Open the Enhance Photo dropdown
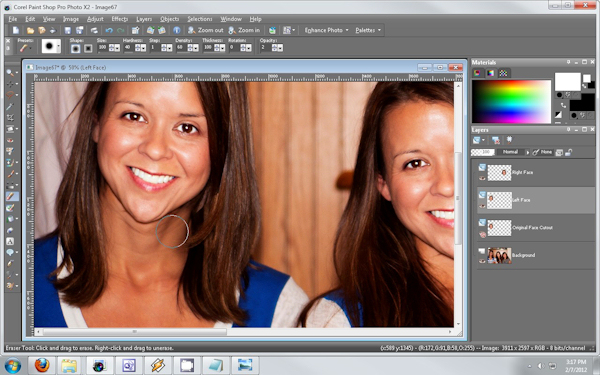The width and height of the screenshot is (600, 375). click(x=326, y=30)
